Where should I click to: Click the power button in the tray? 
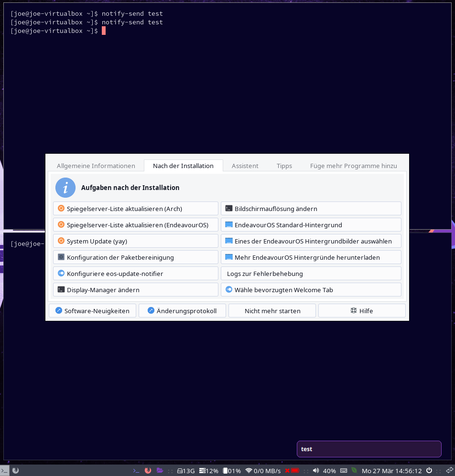pos(429,471)
